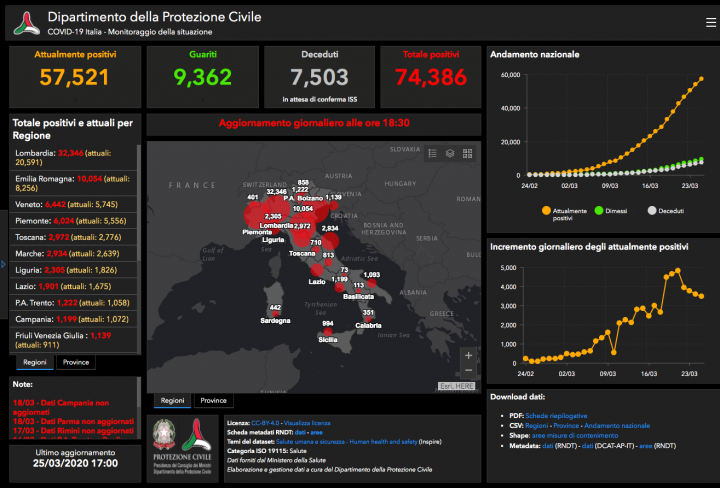Viewport: 720px width, 488px height.
Task: Zoom out on the map
Action: [x=469, y=373]
